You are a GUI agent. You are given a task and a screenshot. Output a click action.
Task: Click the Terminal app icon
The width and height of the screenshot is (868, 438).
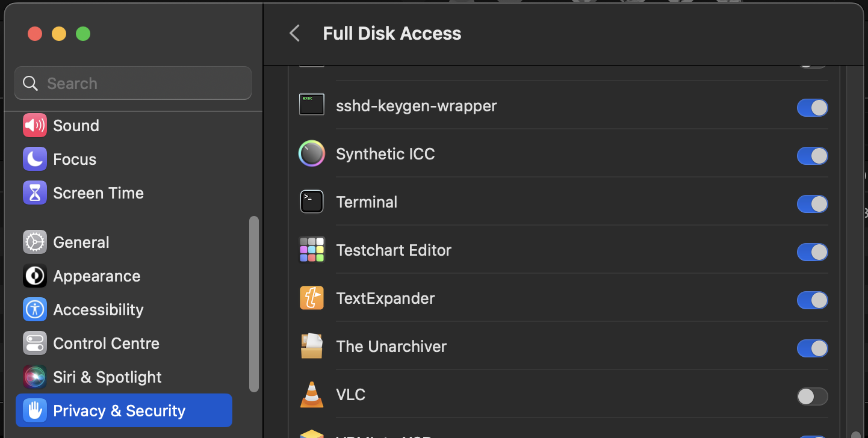click(312, 202)
